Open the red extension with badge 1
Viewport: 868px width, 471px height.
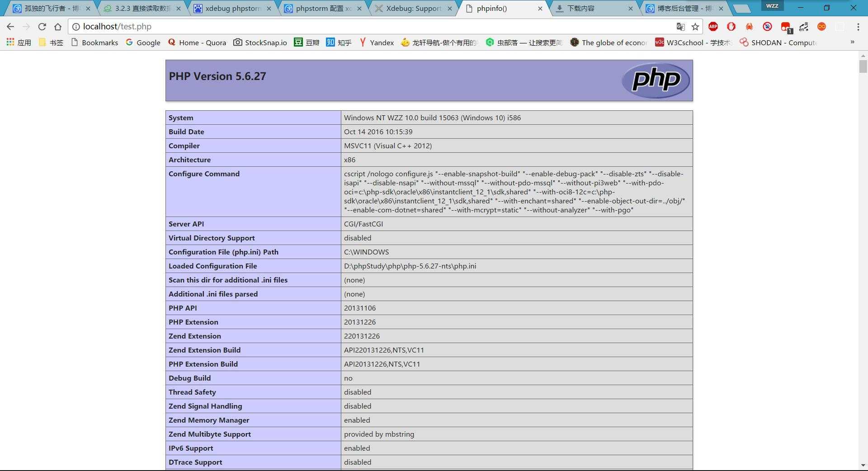[x=786, y=28]
